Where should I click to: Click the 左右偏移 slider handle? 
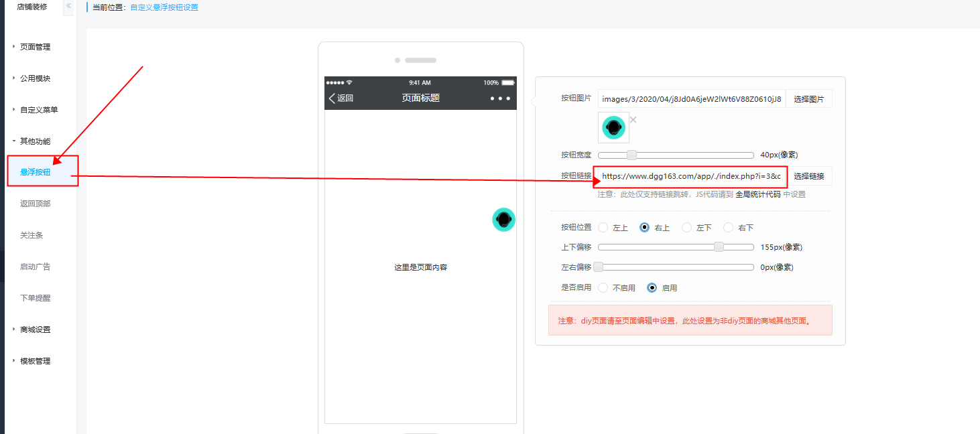(599, 267)
